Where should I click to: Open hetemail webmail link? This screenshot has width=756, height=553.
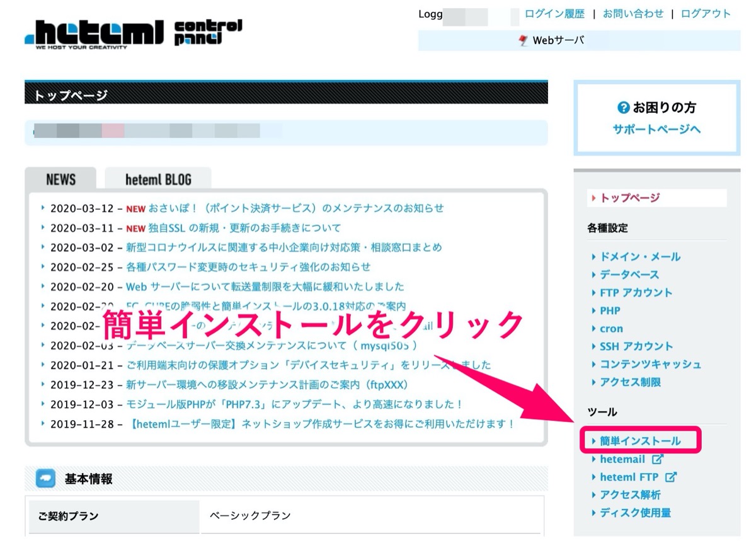[x=622, y=459]
